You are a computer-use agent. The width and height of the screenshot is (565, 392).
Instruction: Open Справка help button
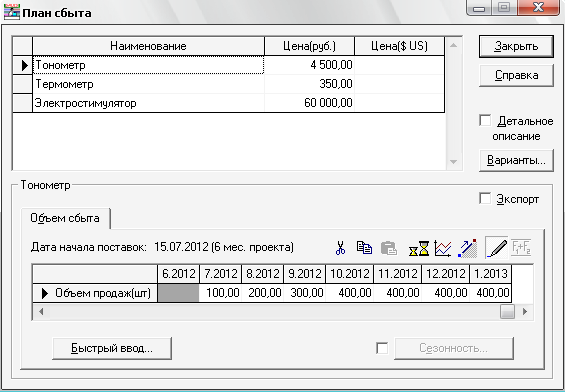click(x=516, y=75)
